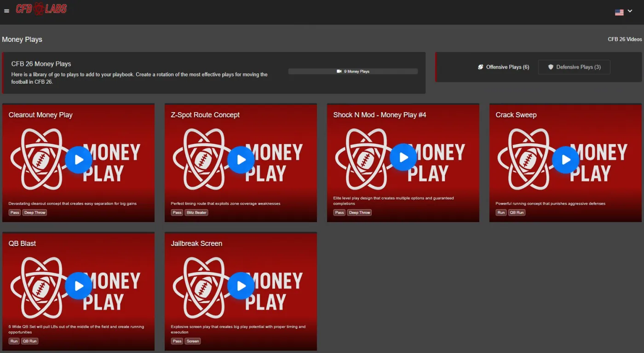The image size is (644, 353).
Task: Switch to Defensive Plays (3) tab
Action: (574, 67)
